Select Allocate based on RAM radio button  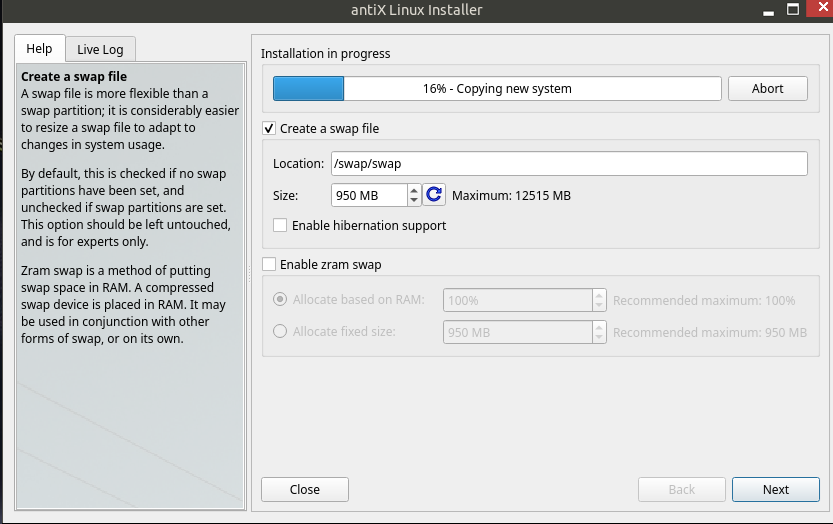click(x=280, y=300)
